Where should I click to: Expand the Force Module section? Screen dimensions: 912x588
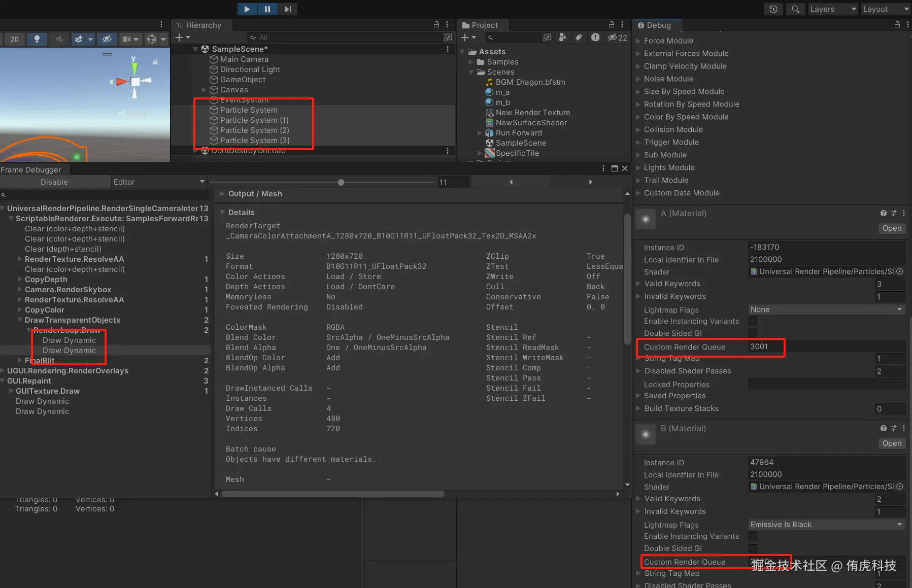(638, 41)
